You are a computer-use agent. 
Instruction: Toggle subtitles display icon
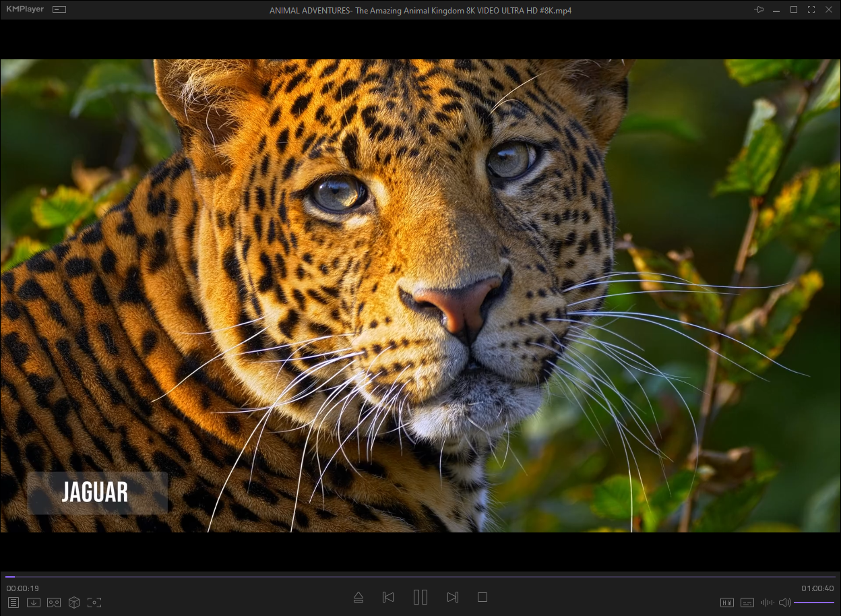click(x=747, y=603)
